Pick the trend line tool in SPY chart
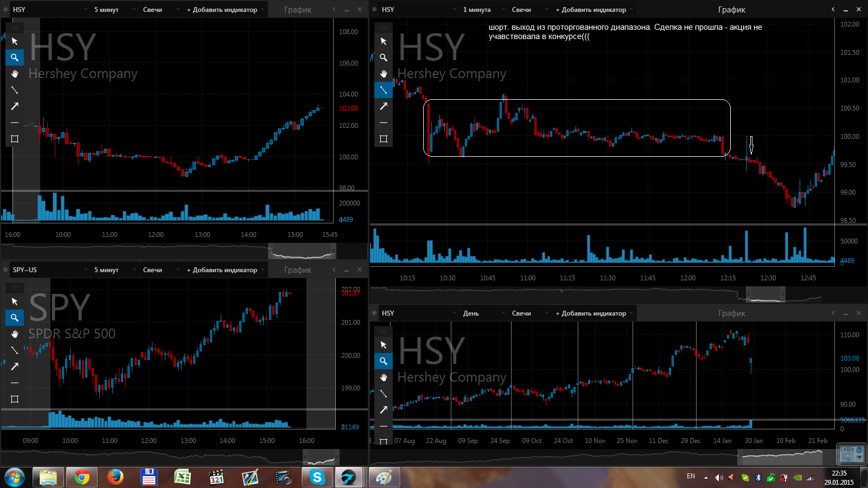Image resolution: width=868 pixels, height=488 pixels. pos(15,350)
